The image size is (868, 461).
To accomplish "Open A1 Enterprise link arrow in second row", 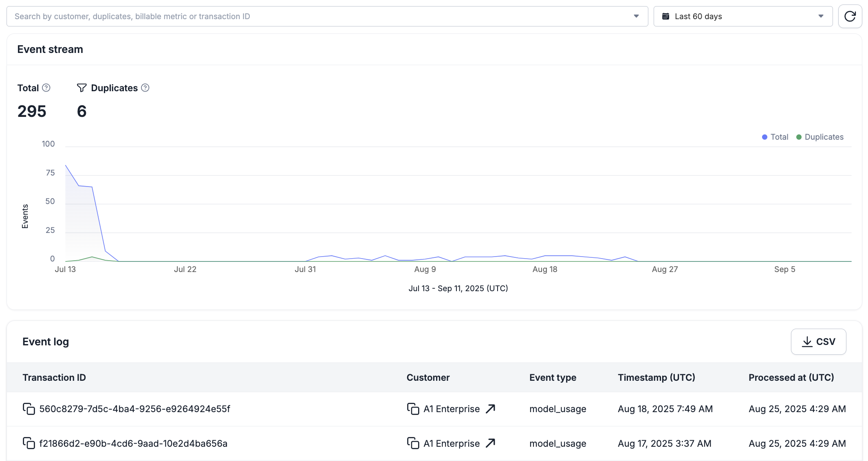I will (491, 443).
